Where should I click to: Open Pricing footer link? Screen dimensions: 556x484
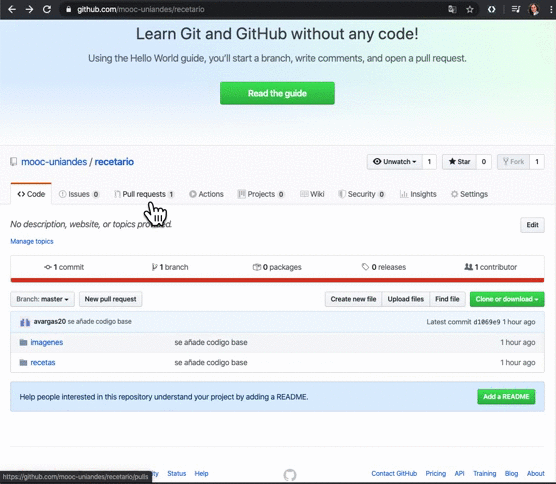click(x=436, y=473)
